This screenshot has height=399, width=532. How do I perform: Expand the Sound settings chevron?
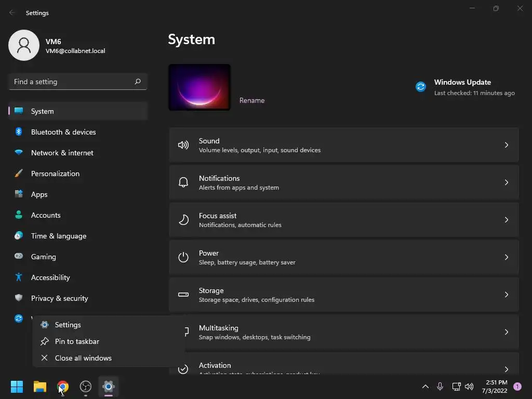pos(506,145)
